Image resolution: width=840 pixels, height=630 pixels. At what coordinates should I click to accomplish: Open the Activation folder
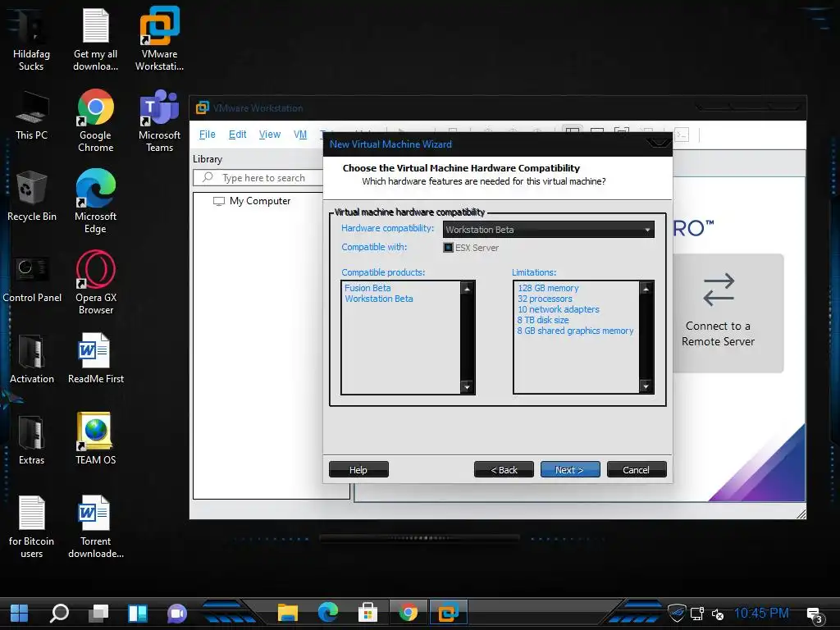pyautogui.click(x=32, y=359)
